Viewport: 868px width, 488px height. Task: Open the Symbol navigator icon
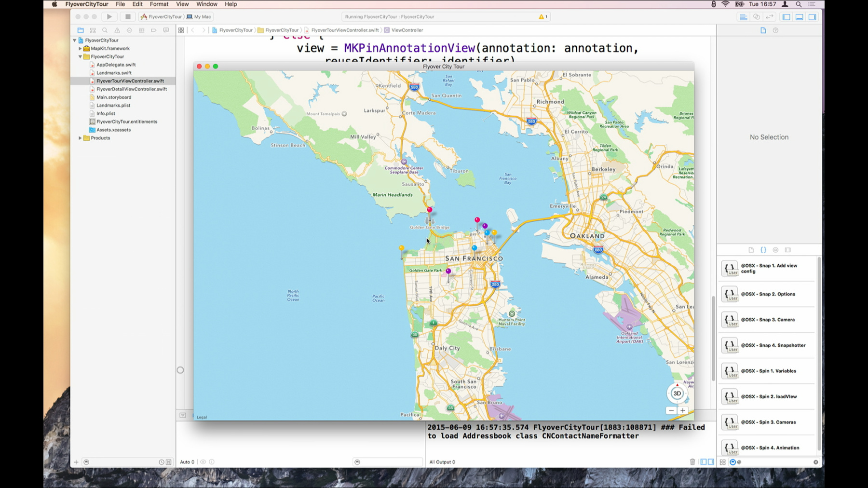coord(93,30)
